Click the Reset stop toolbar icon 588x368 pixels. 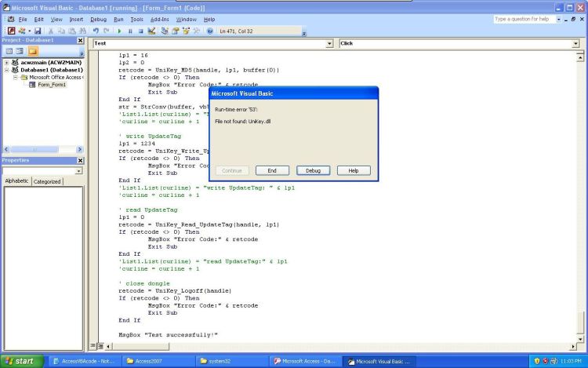(140, 31)
